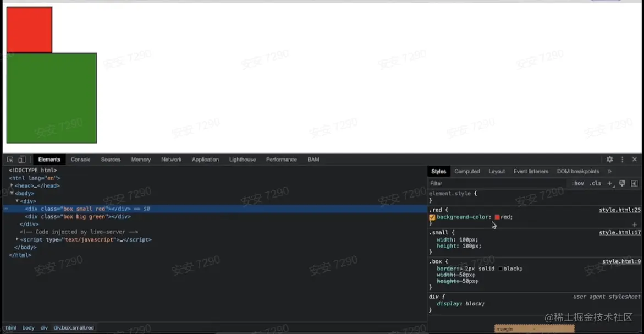Viewport: 644px width, 334px height.
Task: Open the Network tab
Action: [171, 160]
